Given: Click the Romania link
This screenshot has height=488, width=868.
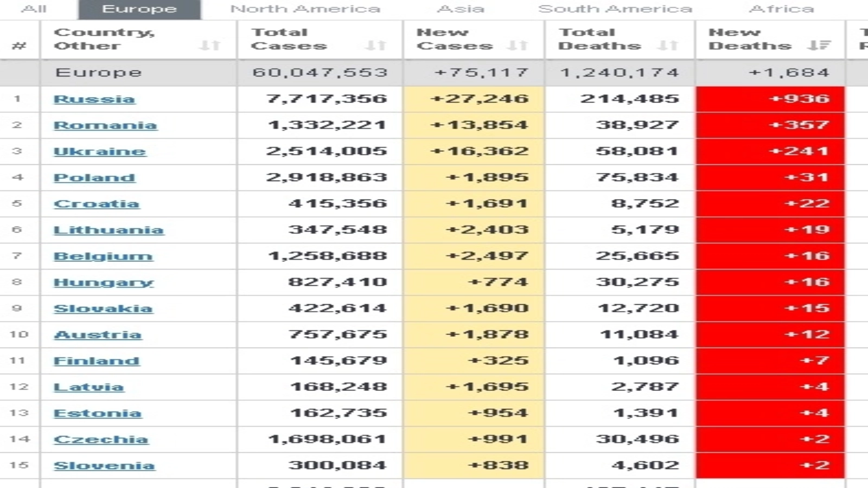Looking at the screenshot, I should point(105,125).
